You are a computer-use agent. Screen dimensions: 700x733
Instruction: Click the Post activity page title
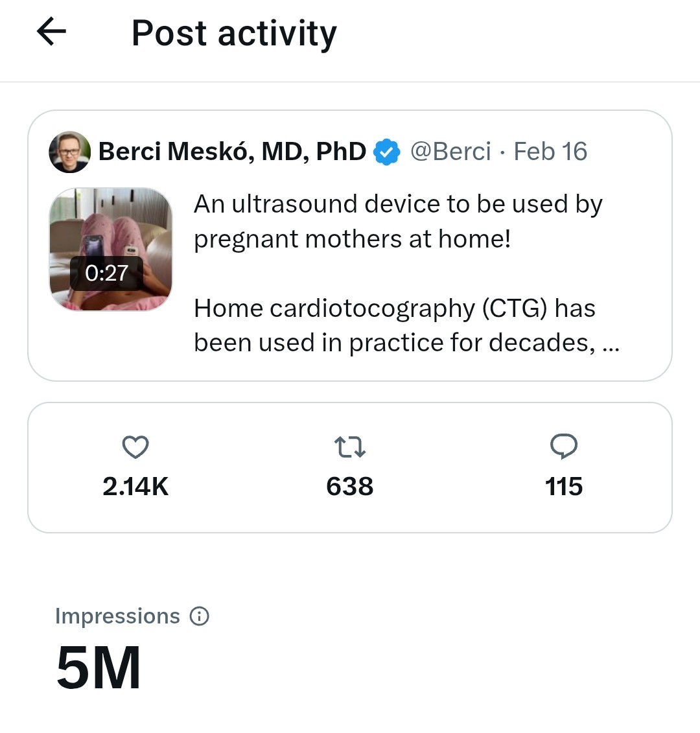tap(234, 34)
